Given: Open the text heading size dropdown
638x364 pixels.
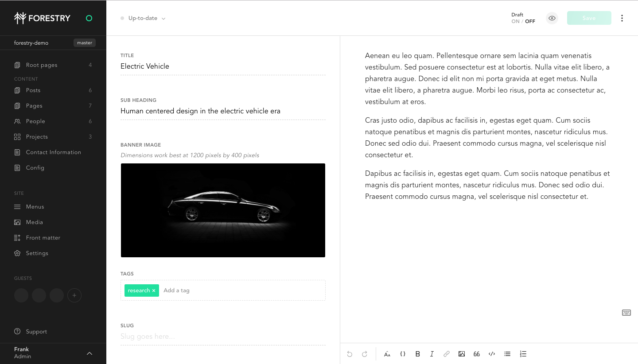Looking at the screenshot, I should tap(387, 354).
